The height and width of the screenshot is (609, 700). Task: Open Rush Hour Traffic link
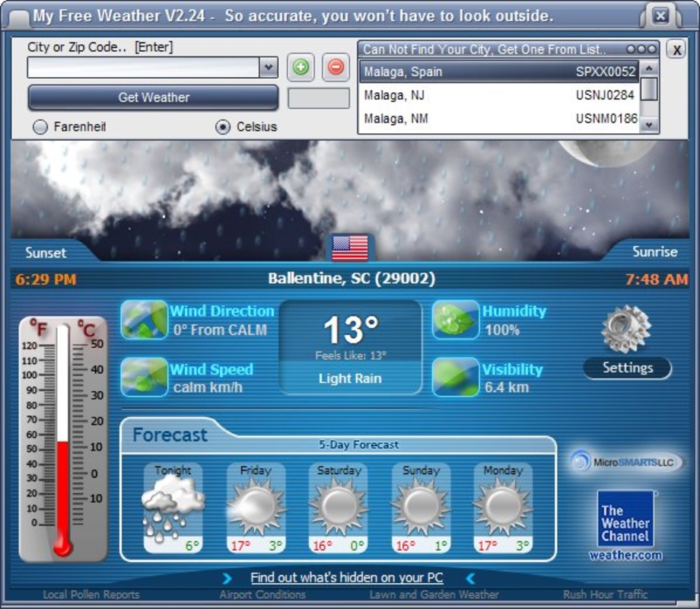[605, 595]
